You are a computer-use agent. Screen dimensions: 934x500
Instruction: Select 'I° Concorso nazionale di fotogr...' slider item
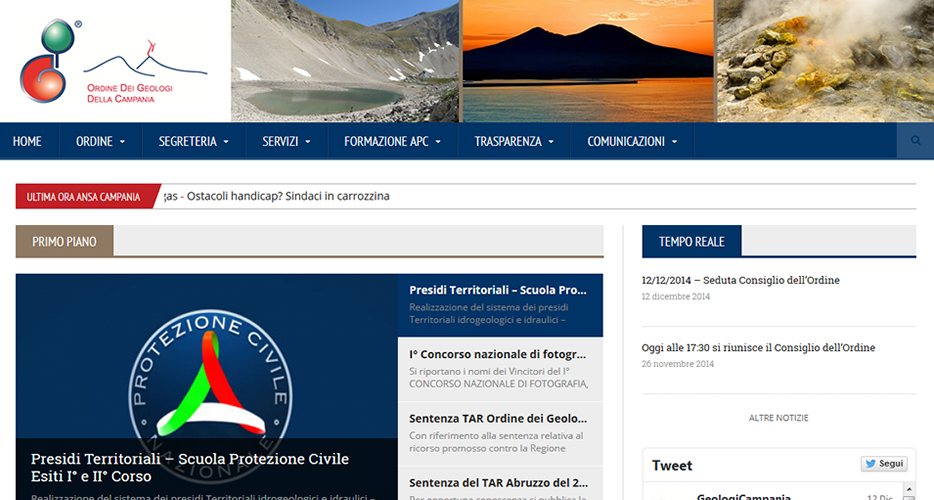coord(500,369)
